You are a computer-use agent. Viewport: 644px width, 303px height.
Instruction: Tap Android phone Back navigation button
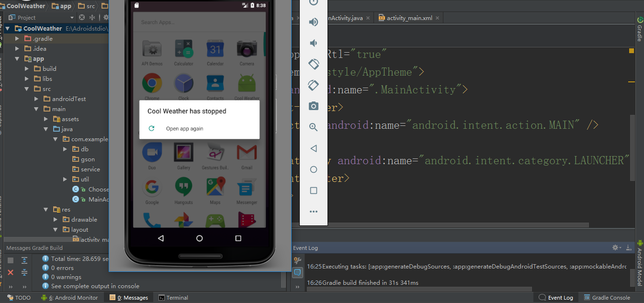[161, 238]
